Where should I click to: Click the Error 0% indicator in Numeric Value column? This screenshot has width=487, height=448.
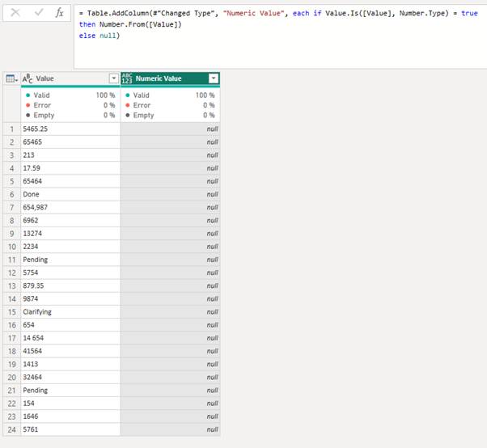pos(170,105)
